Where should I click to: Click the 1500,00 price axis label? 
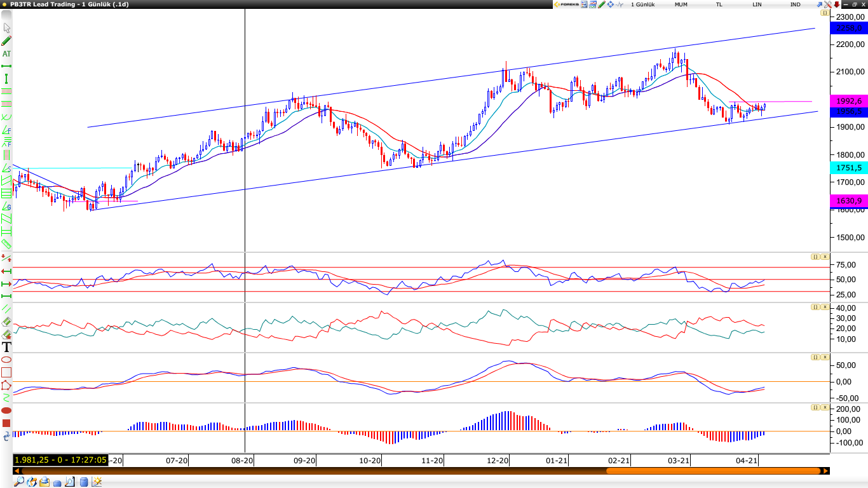point(850,238)
